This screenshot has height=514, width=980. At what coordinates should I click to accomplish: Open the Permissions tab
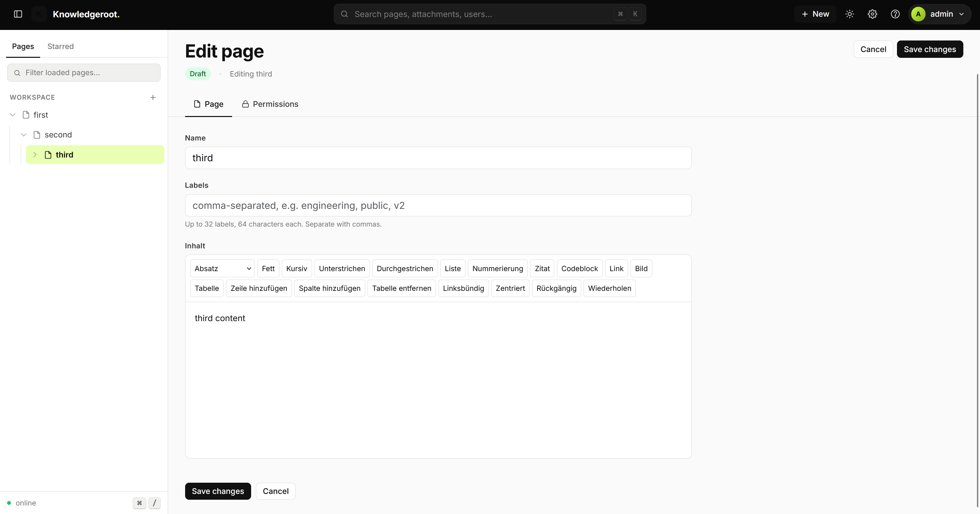(x=270, y=104)
